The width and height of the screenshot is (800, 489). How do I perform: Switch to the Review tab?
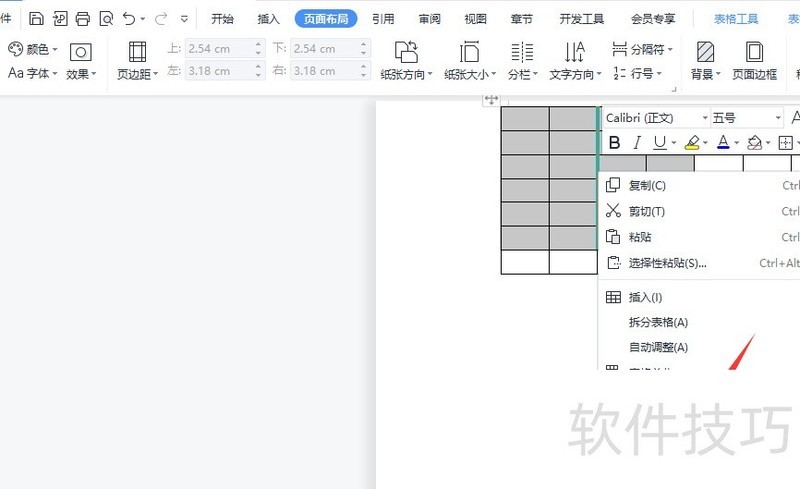click(429, 19)
